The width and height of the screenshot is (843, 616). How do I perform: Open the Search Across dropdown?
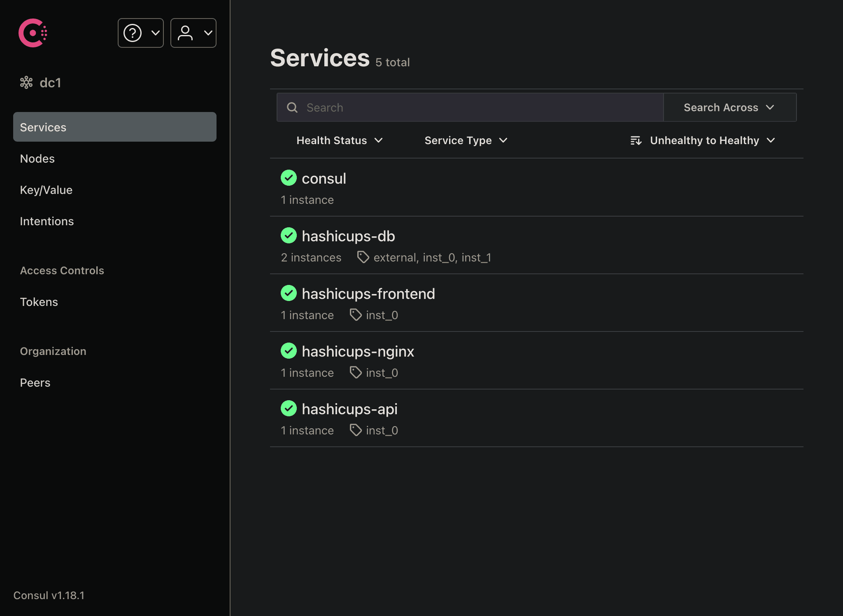click(x=729, y=107)
